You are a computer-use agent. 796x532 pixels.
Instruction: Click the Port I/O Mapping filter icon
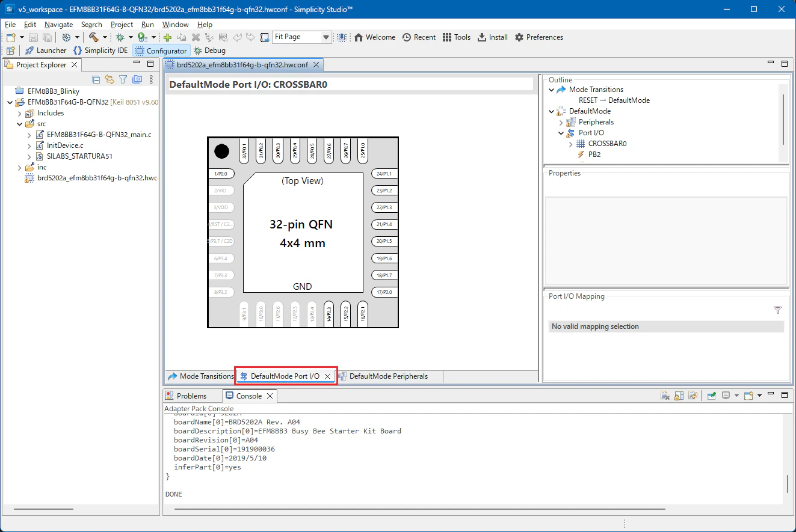(x=777, y=310)
